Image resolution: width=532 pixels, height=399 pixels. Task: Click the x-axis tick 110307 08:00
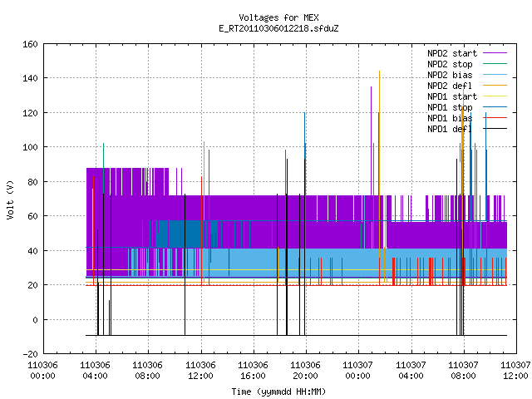[x=464, y=371]
